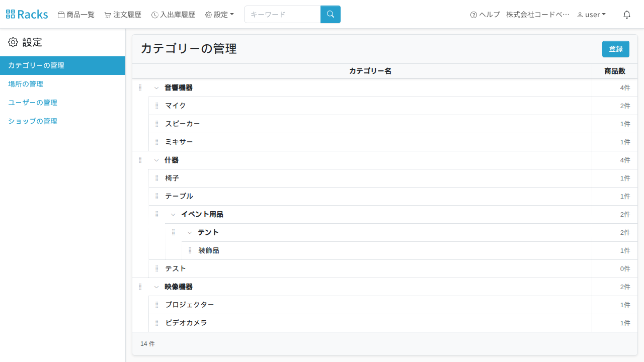Collapse the テント category
Screen dimensions: 644x362
point(190,233)
